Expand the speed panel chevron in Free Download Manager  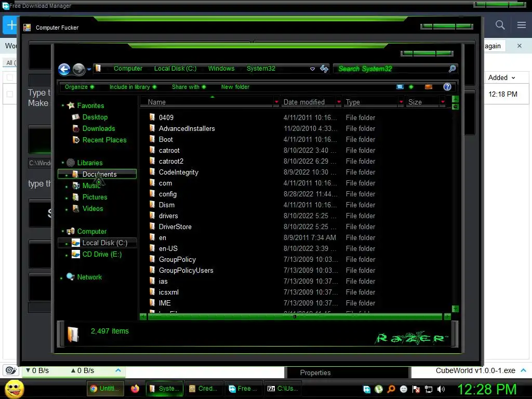point(118,370)
